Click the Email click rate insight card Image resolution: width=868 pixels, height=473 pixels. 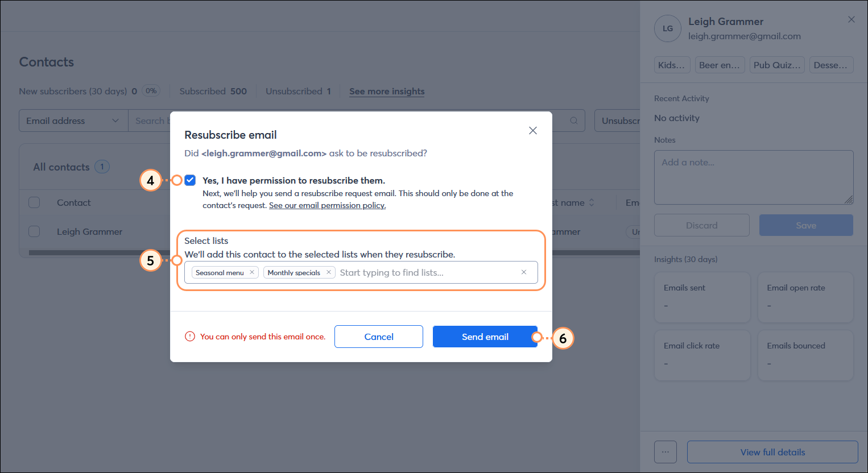click(x=702, y=355)
